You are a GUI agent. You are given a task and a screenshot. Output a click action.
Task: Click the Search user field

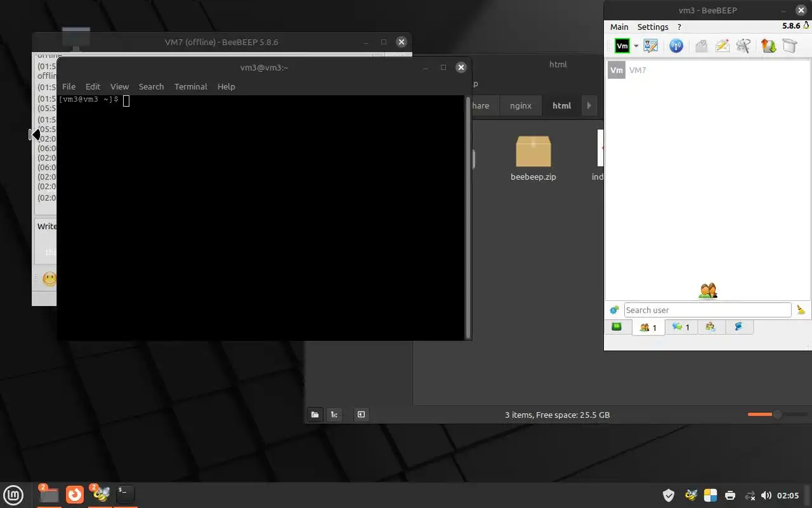click(707, 310)
